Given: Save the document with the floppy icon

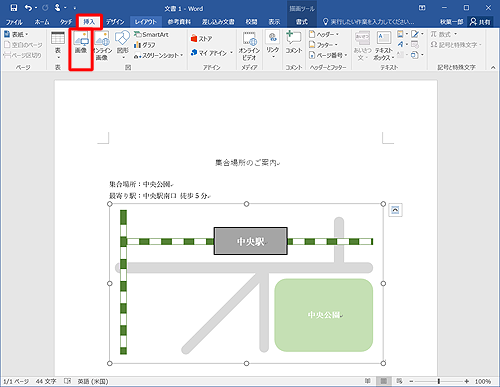Looking at the screenshot, I should [x=14, y=8].
